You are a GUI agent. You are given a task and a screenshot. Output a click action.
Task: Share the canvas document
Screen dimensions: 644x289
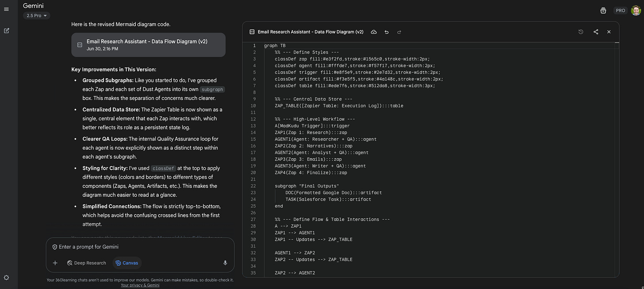pyautogui.click(x=596, y=32)
